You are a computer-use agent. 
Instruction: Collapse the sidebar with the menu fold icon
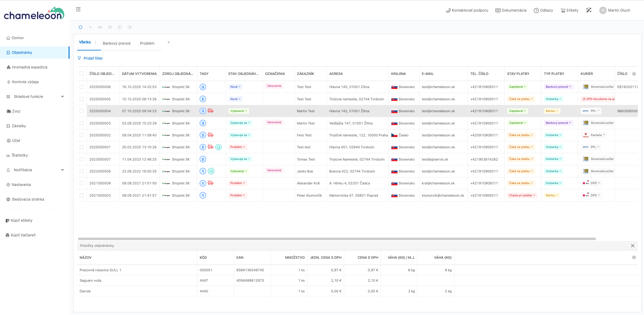click(x=78, y=9)
